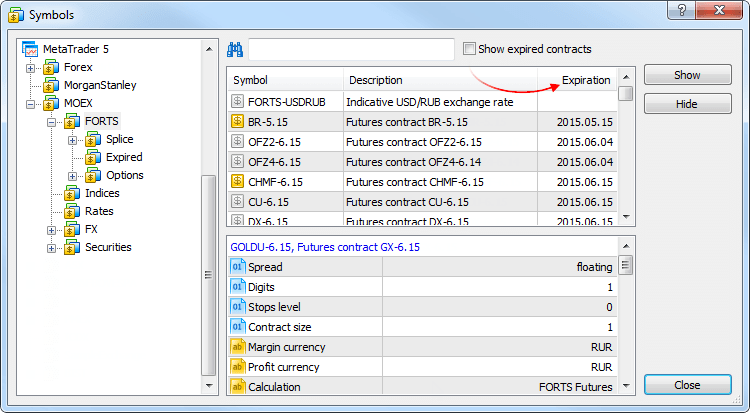Enable Show expired contracts checkbox

[470, 49]
